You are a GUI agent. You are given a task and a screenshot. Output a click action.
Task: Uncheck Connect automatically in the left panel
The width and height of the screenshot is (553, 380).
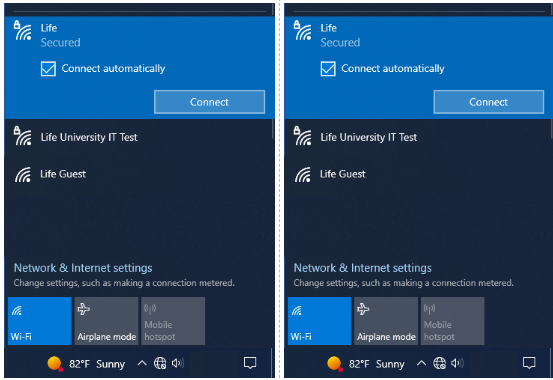(48, 69)
